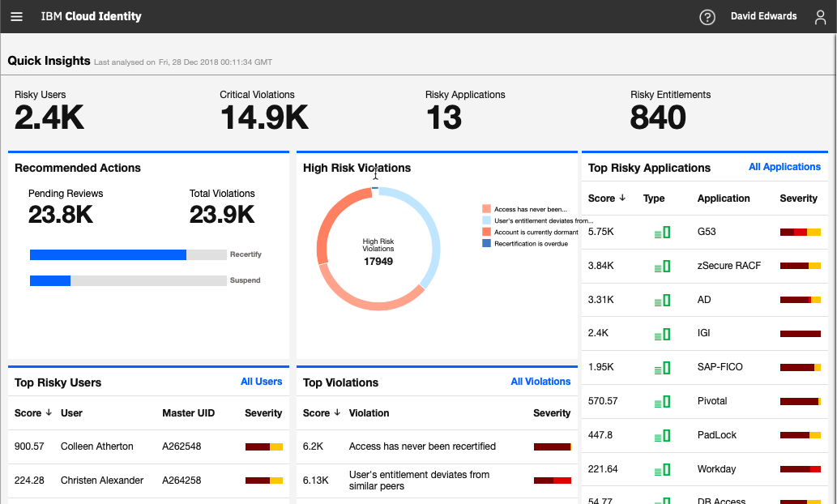
Task: Click the Type icon beside Workday
Action: 660,468
